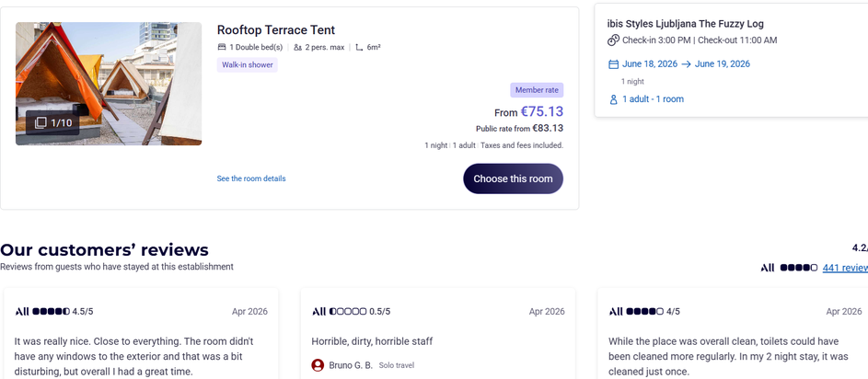This screenshot has height=379, width=868.
Task: Edit the 1 adult - 1 room selection
Action: (x=653, y=99)
